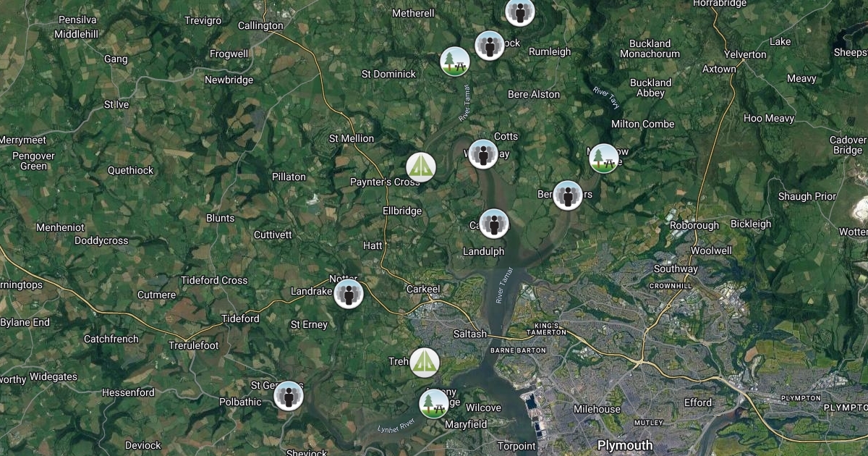Image resolution: width=868 pixels, height=456 pixels.
Task: Select the people marker west of Rumleigh
Action: [490, 46]
